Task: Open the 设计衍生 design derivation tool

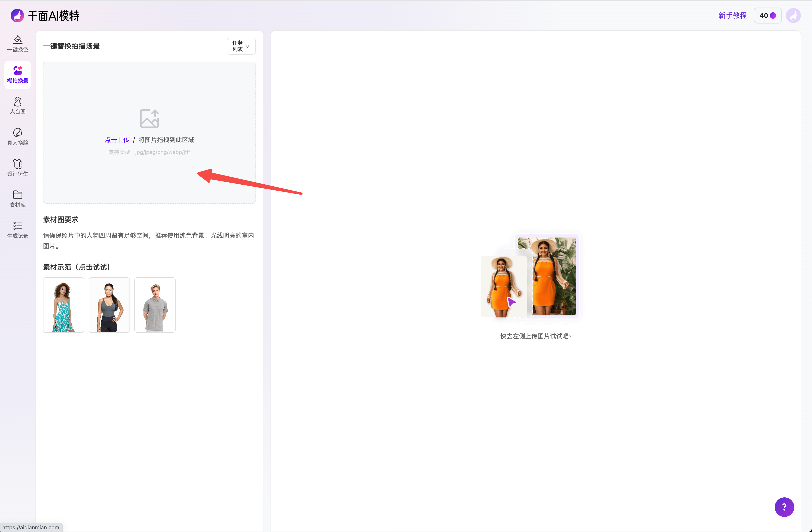Action: 18,168
